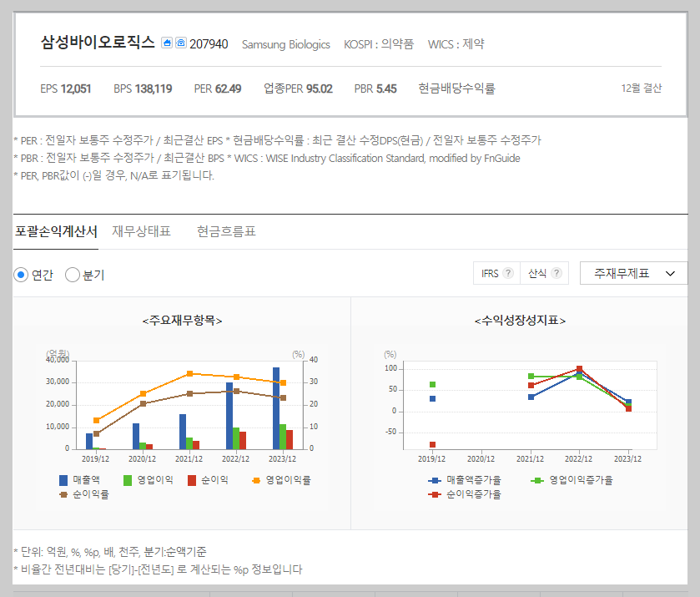This screenshot has height=597, width=700.
Task: Click the IFRS button
Action: tap(497, 273)
